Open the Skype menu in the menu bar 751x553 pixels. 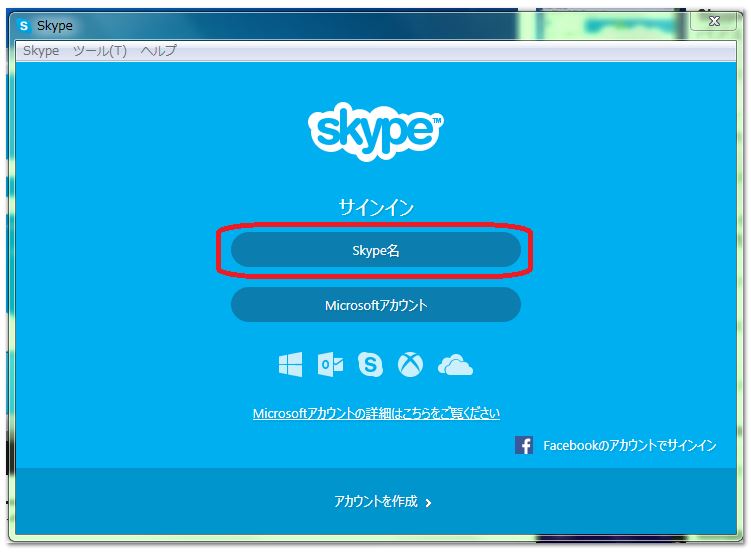(x=41, y=51)
